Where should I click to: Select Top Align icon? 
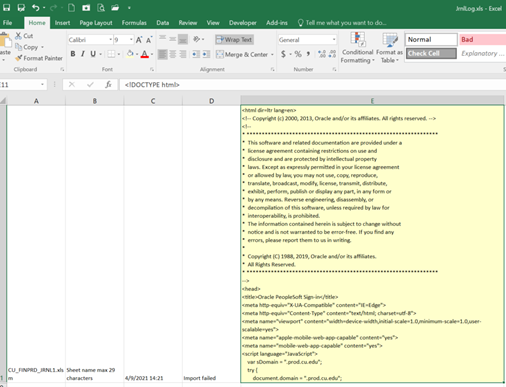[162, 39]
